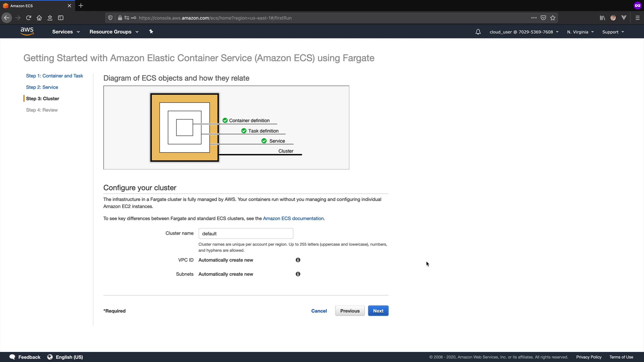Click the Feedback speech bubble icon

(x=12, y=357)
